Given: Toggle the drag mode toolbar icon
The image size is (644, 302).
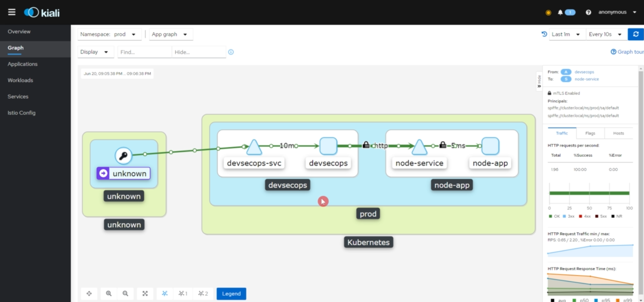Looking at the screenshot, I should pos(89,293).
